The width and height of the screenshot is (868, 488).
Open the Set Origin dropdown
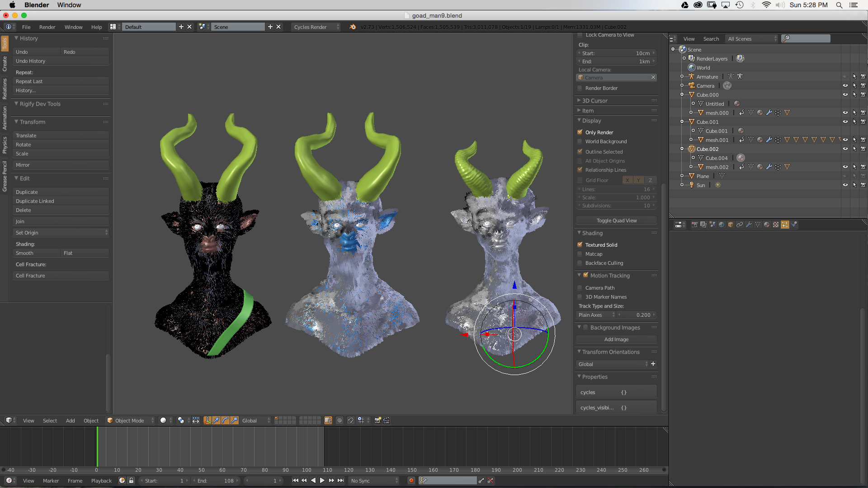[x=61, y=233]
